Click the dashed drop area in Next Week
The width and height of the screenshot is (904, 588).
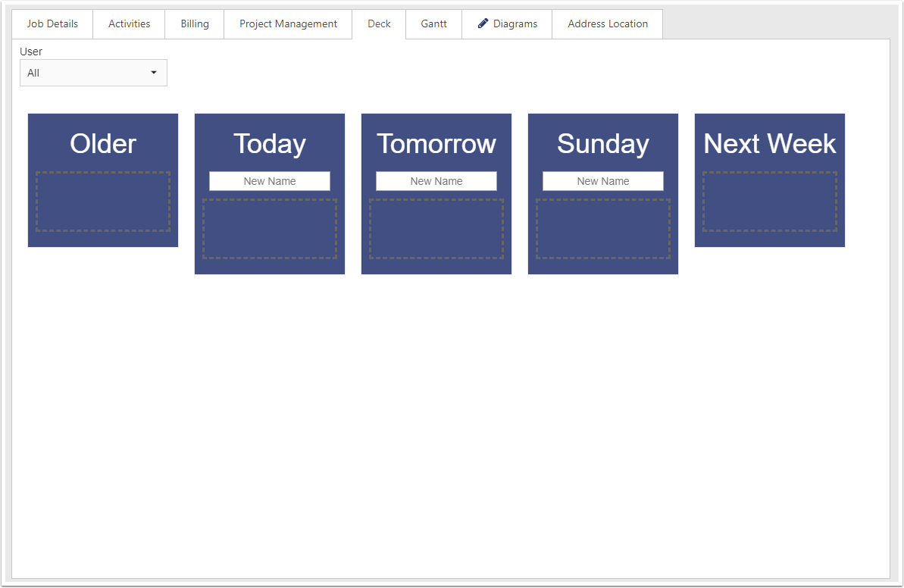770,202
